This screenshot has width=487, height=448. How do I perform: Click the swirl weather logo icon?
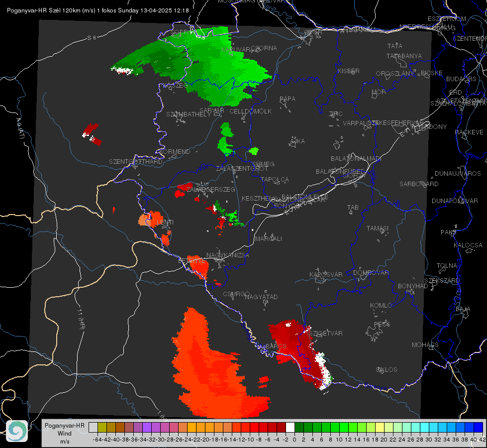(x=17, y=431)
